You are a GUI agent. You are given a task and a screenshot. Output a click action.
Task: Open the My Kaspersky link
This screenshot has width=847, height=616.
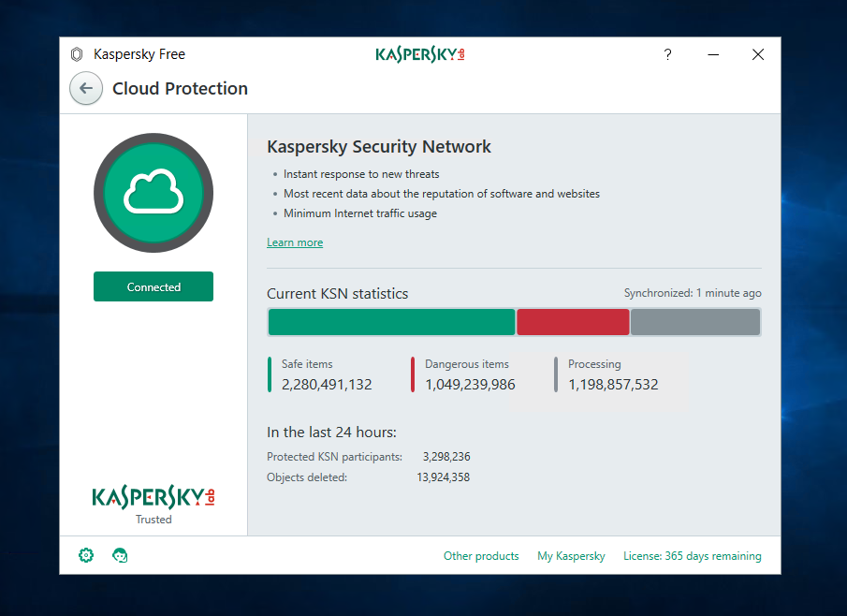(571, 556)
